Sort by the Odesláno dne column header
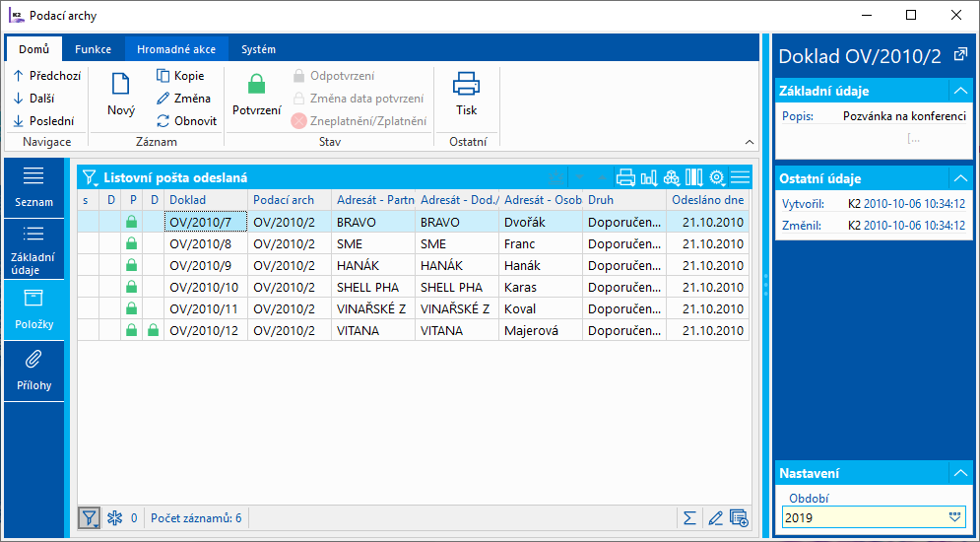 [x=707, y=200]
